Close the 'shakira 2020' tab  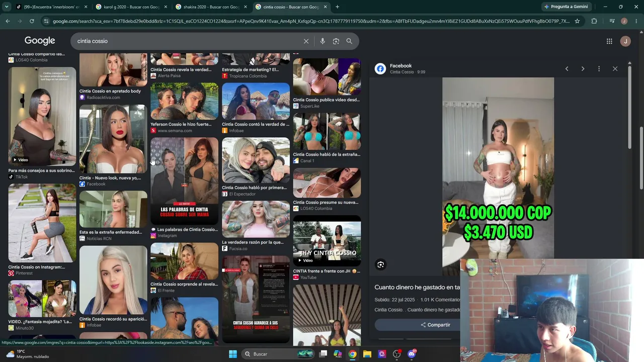(x=246, y=7)
